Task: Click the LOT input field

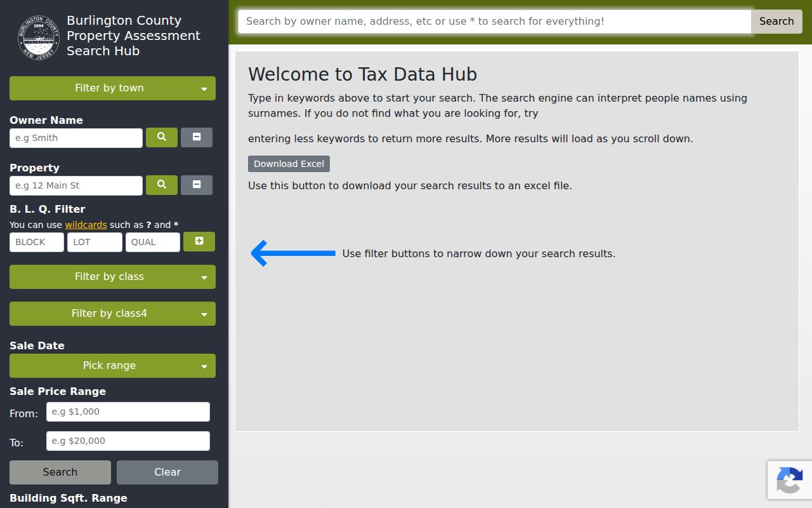Action: point(95,242)
